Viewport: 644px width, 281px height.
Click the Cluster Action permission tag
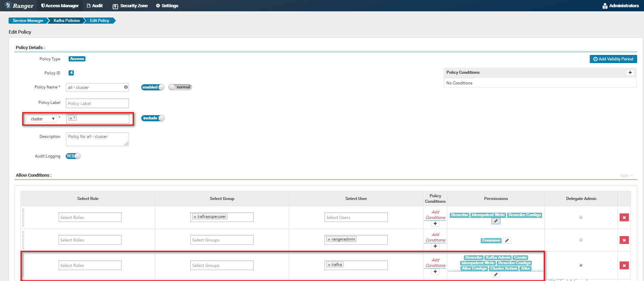[x=504, y=268]
